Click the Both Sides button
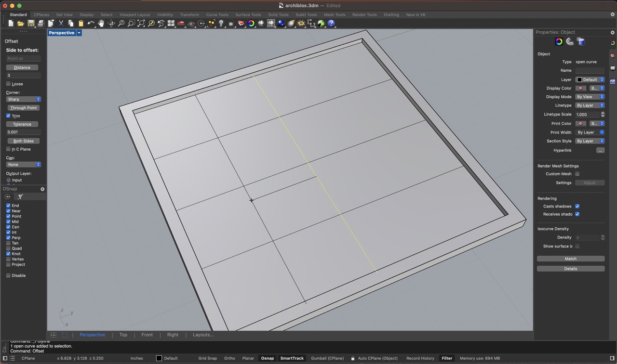The image size is (617, 364). tap(24, 141)
